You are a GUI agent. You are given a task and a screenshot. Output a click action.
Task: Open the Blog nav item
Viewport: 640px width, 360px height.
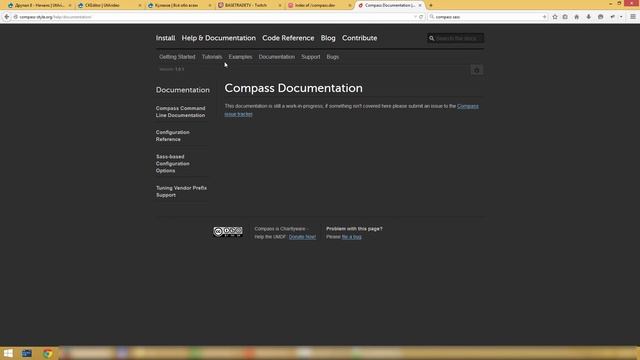click(x=328, y=38)
